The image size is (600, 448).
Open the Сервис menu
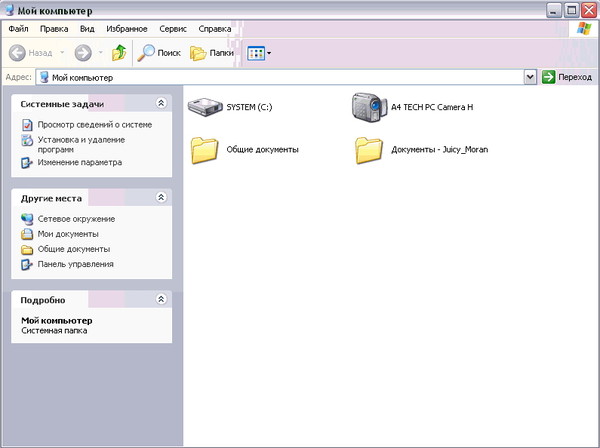173,29
